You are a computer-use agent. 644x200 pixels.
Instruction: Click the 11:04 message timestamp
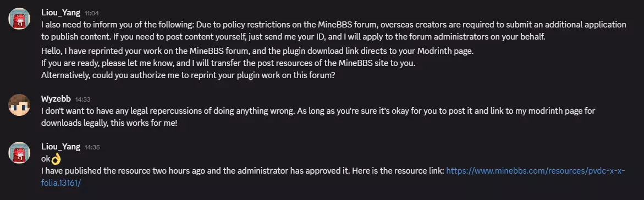92,14
